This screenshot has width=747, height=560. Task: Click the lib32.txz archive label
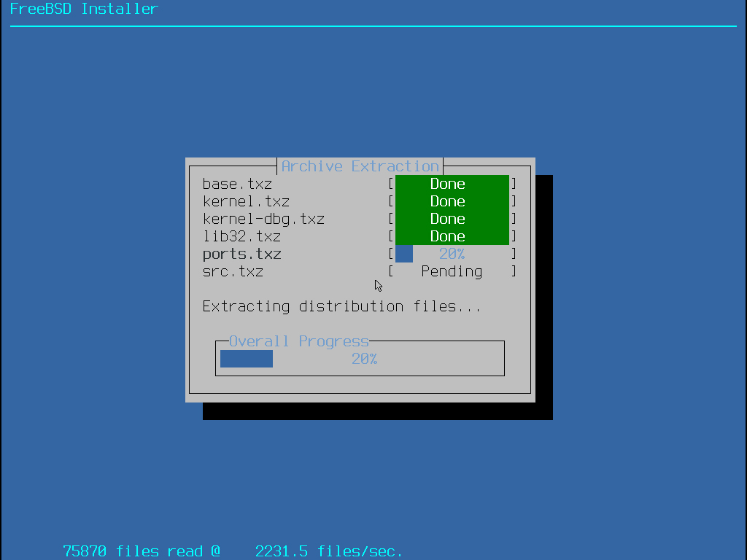pyautogui.click(x=241, y=236)
